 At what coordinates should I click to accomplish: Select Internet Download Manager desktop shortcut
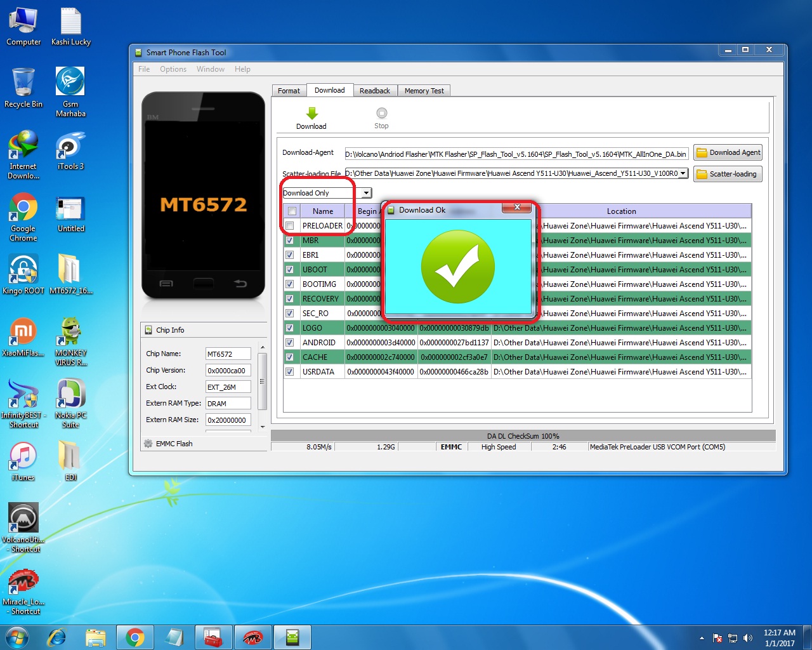pos(23,155)
